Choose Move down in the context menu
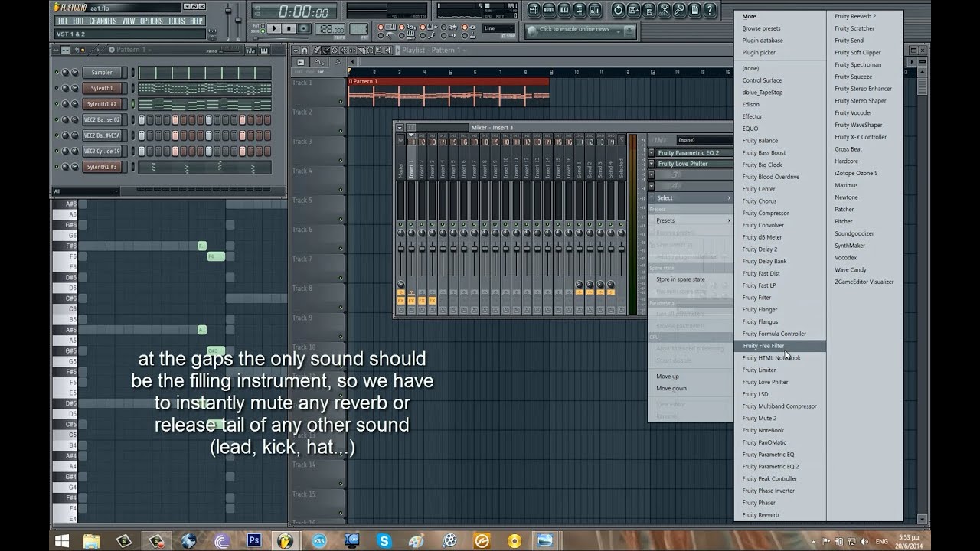 (x=691, y=388)
